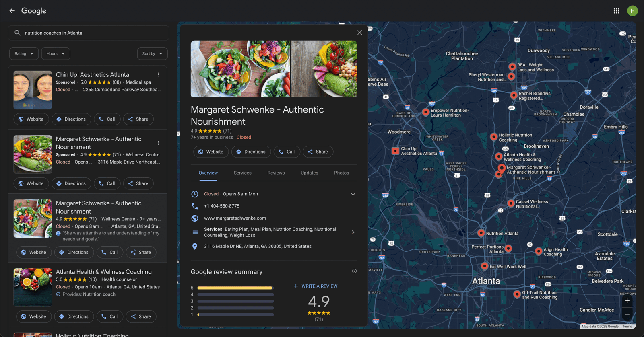Open the Atlanta Health & Wellness Coaching thumbnail
Viewport: 644px width, 337px height.
pyautogui.click(x=33, y=287)
